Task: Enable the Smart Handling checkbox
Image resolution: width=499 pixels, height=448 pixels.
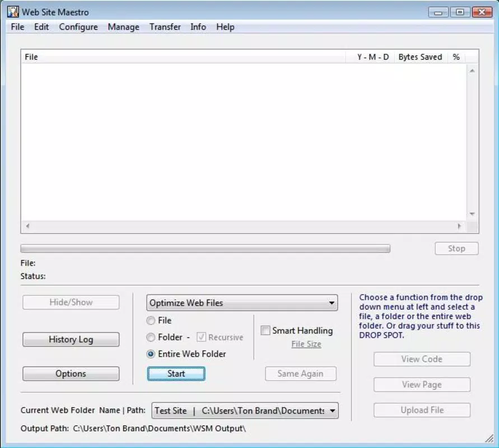Action: pos(265,330)
